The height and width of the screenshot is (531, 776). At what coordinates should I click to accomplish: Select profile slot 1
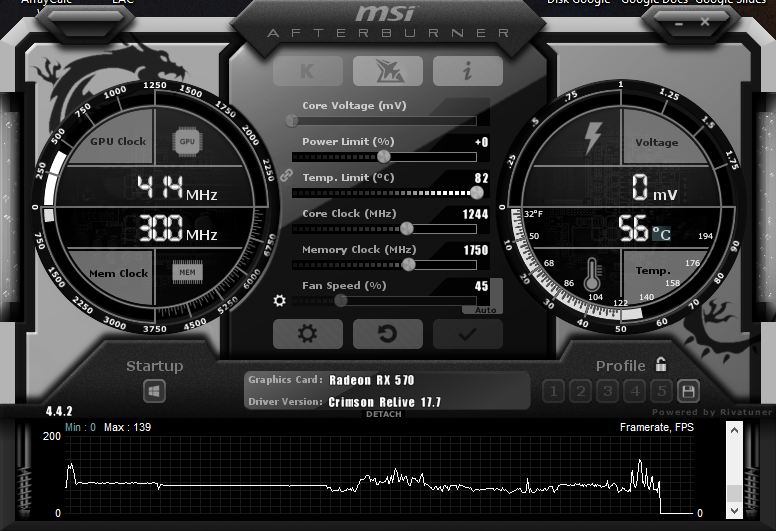point(554,391)
